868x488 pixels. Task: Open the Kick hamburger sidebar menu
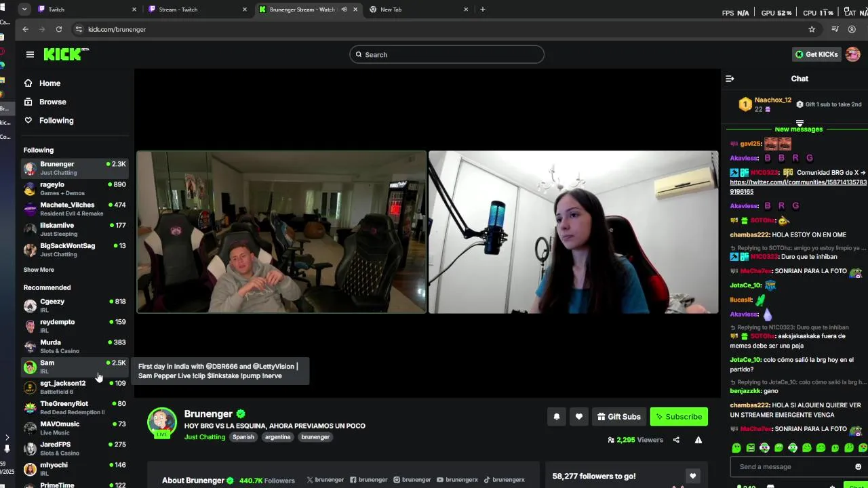pyautogui.click(x=30, y=54)
